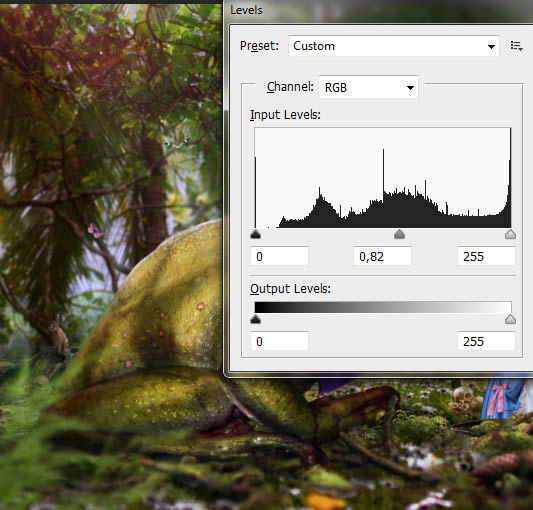Click the rabbit beside the tree trunk
This screenshot has width=533, height=510.
coord(59,334)
